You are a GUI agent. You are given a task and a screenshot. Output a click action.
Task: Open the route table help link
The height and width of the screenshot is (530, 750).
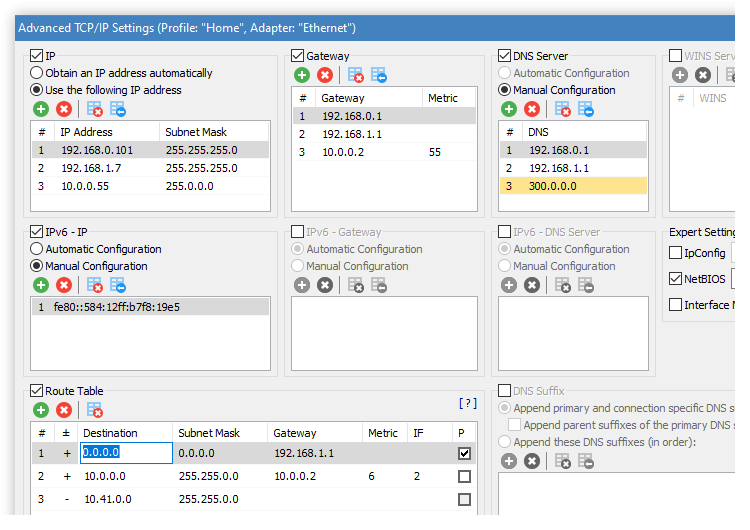(468, 403)
